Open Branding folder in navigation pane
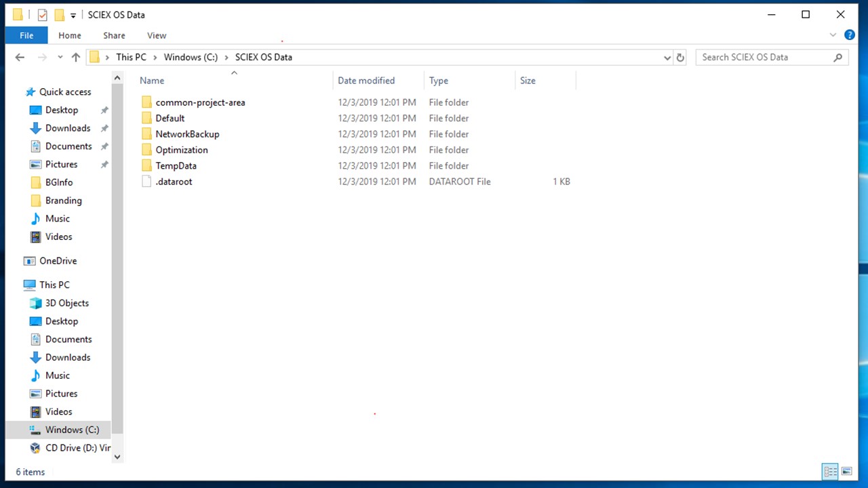This screenshot has height=488, width=868. [x=64, y=201]
